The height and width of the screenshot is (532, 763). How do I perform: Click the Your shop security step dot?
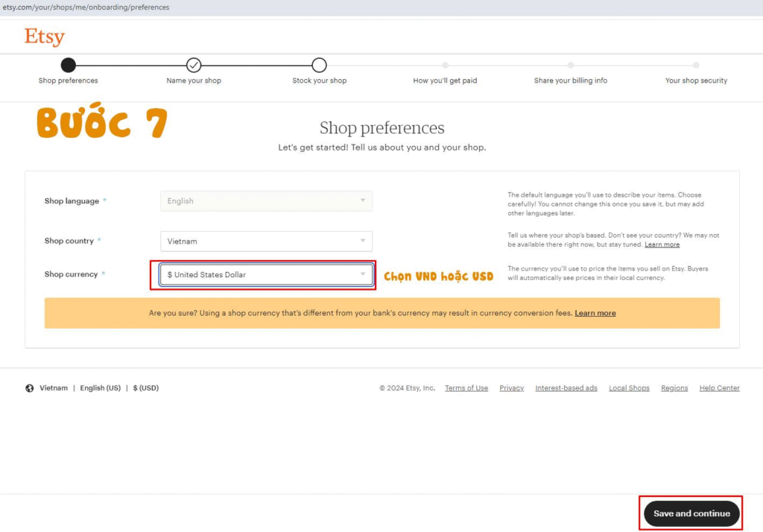pyautogui.click(x=696, y=65)
